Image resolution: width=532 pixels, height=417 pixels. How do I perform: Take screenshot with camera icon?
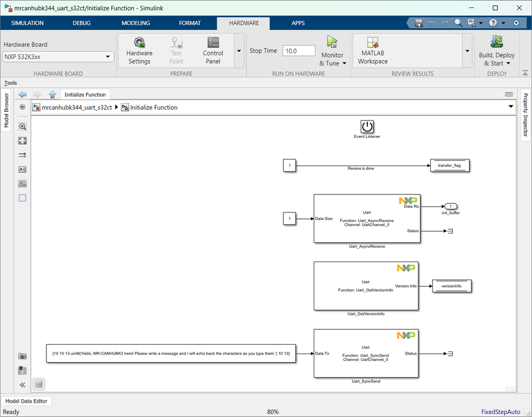[22, 356]
